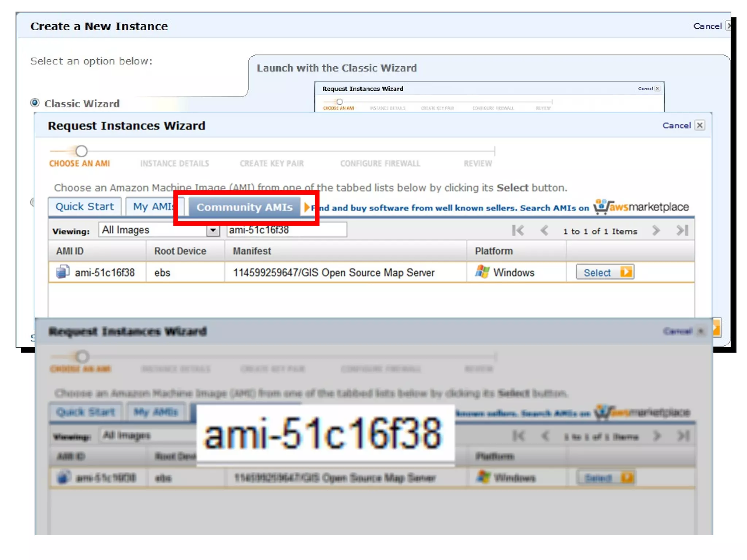Click the AMI database icon beside ami-51c16f38

tap(63, 272)
